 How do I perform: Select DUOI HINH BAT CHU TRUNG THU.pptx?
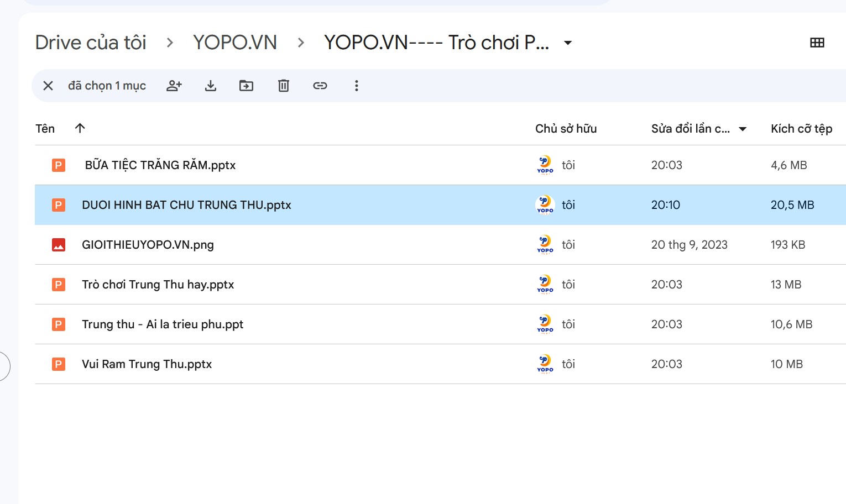pos(186,205)
